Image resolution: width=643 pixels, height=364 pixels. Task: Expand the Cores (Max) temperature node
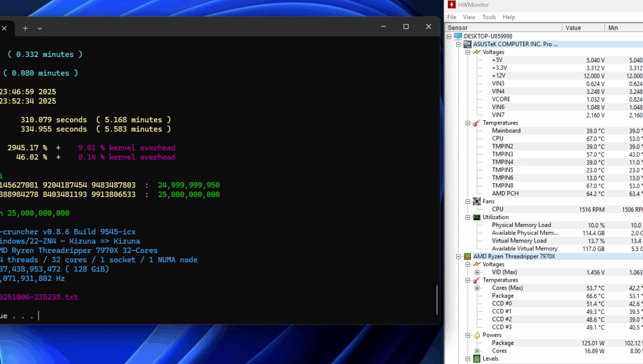pyautogui.click(x=477, y=288)
